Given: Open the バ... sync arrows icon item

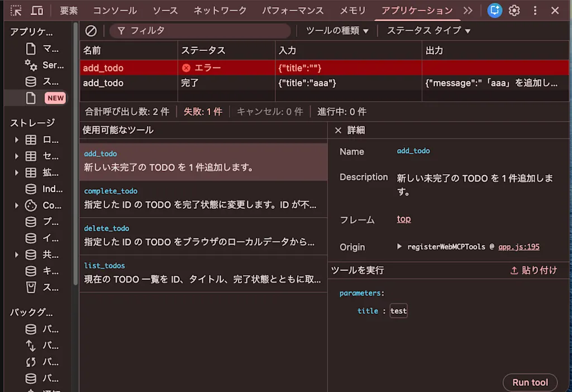Looking at the screenshot, I should click(31, 362).
